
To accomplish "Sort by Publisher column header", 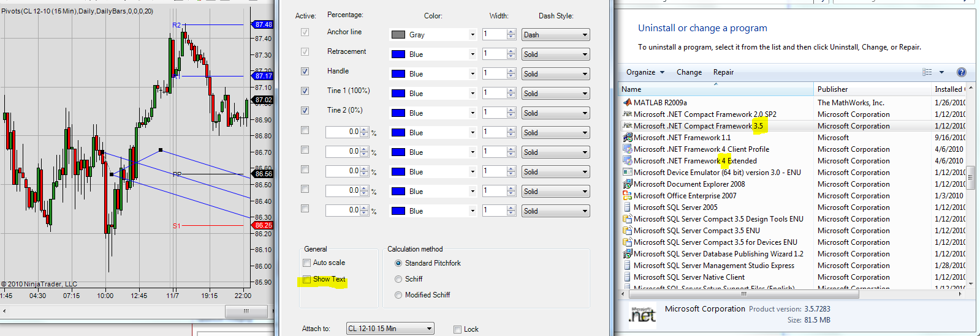I will [872, 89].
